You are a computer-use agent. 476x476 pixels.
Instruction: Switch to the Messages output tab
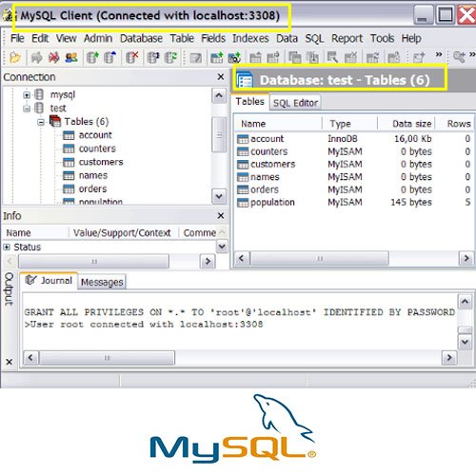pos(102,282)
